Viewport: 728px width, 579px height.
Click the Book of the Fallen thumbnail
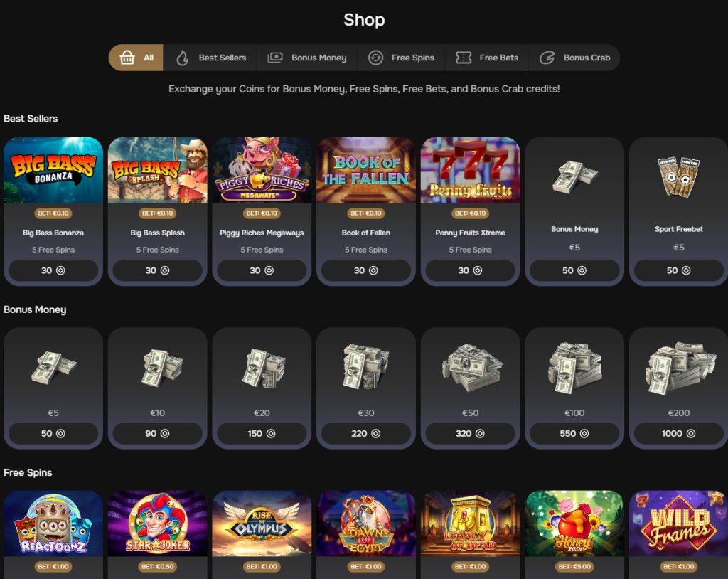click(x=366, y=170)
